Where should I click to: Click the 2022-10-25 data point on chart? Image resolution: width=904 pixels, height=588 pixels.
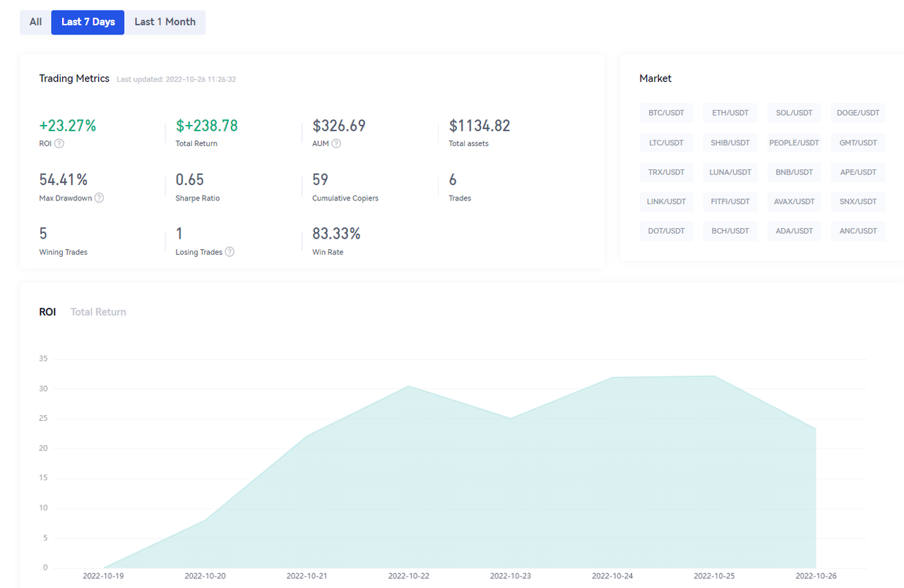[714, 376]
